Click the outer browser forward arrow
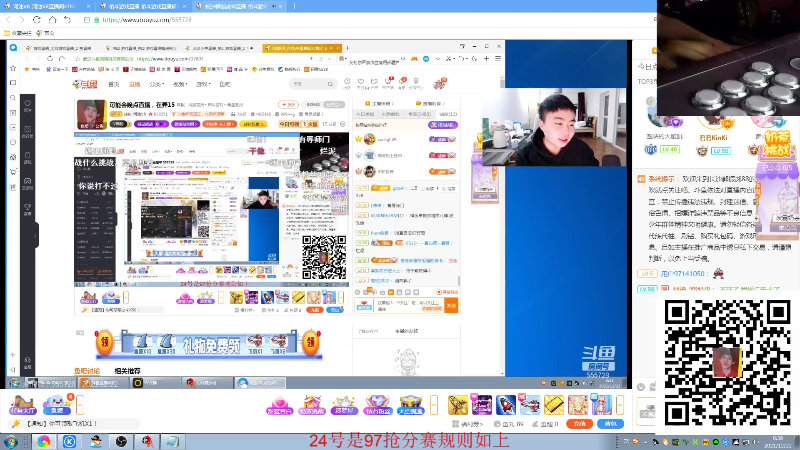Screen dimensions: 800x450 (x=21, y=19)
